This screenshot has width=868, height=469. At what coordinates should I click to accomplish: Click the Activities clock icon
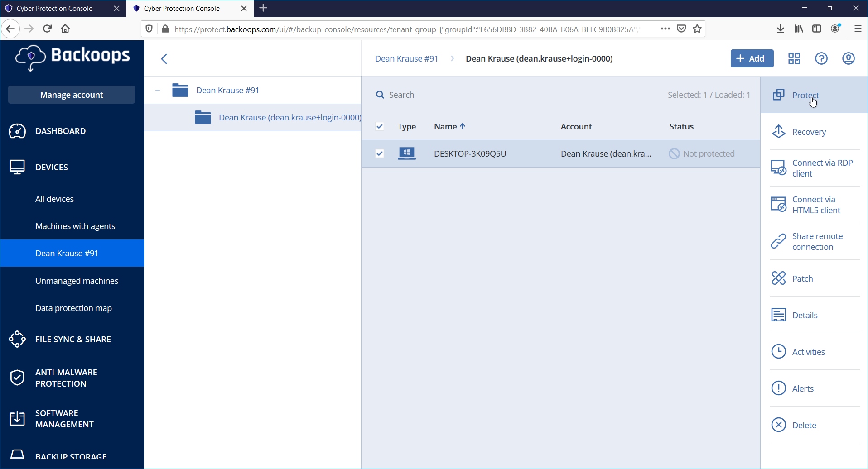[779, 351]
